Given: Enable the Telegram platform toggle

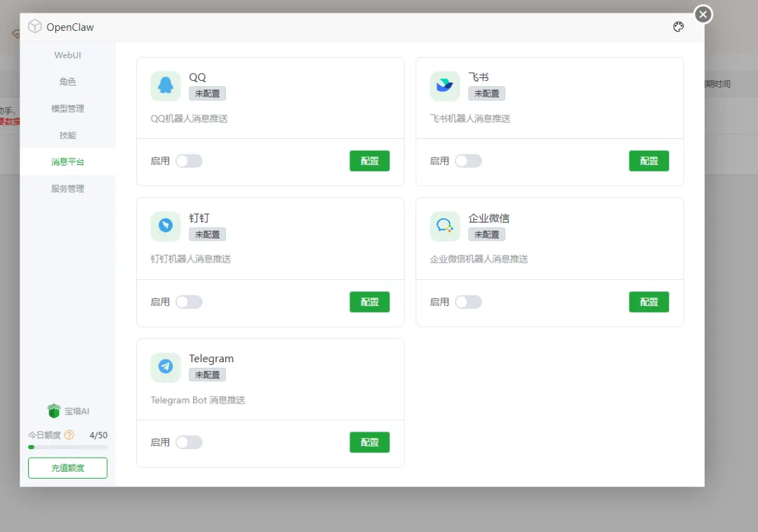Looking at the screenshot, I should tap(189, 442).
